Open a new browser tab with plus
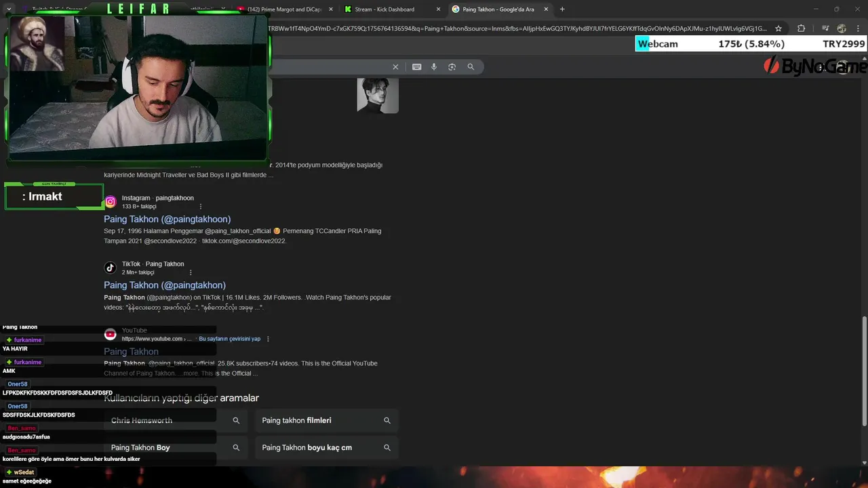 coord(562,9)
